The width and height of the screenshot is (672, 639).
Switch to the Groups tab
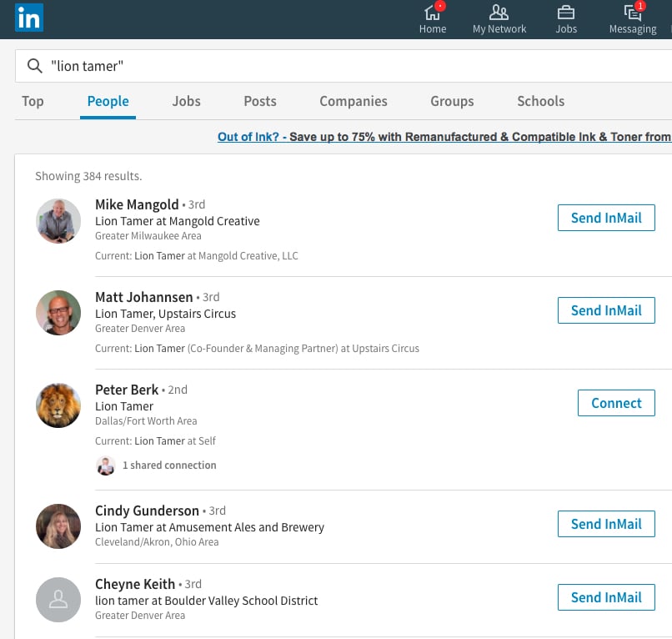coord(452,101)
